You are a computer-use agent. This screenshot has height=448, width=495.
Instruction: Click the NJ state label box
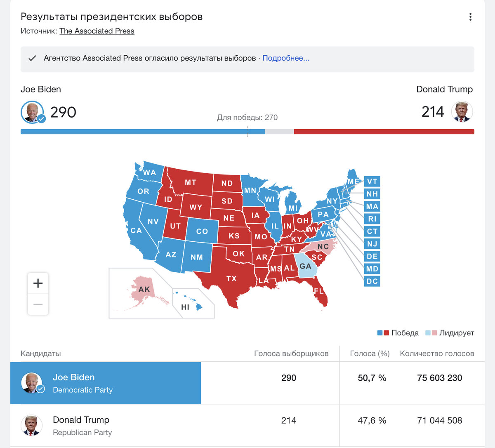coord(372,244)
